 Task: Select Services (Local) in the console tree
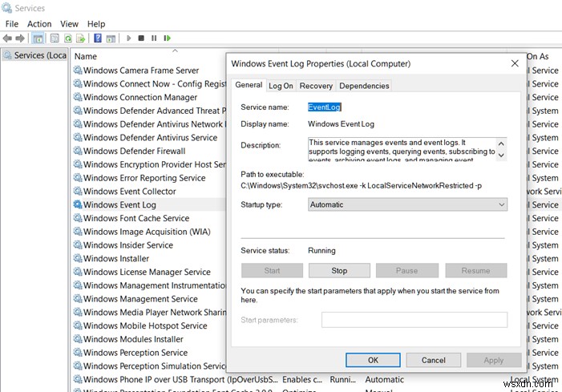[x=35, y=55]
